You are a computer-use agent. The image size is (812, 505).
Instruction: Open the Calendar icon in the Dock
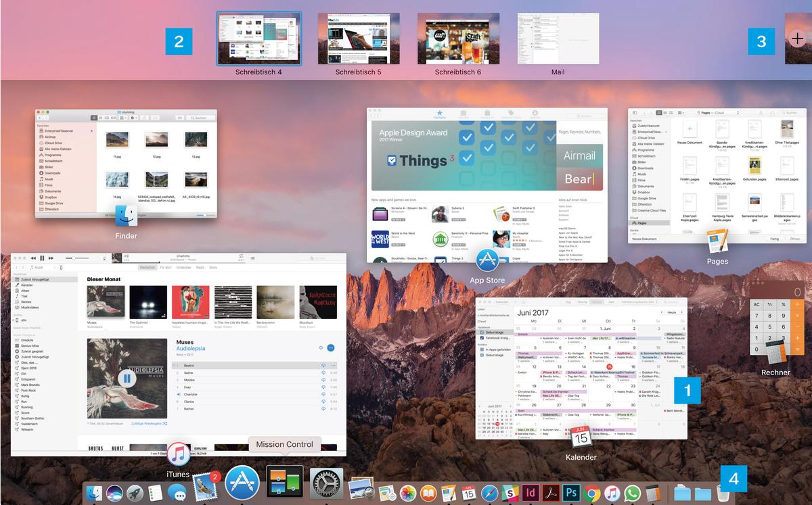click(x=468, y=494)
